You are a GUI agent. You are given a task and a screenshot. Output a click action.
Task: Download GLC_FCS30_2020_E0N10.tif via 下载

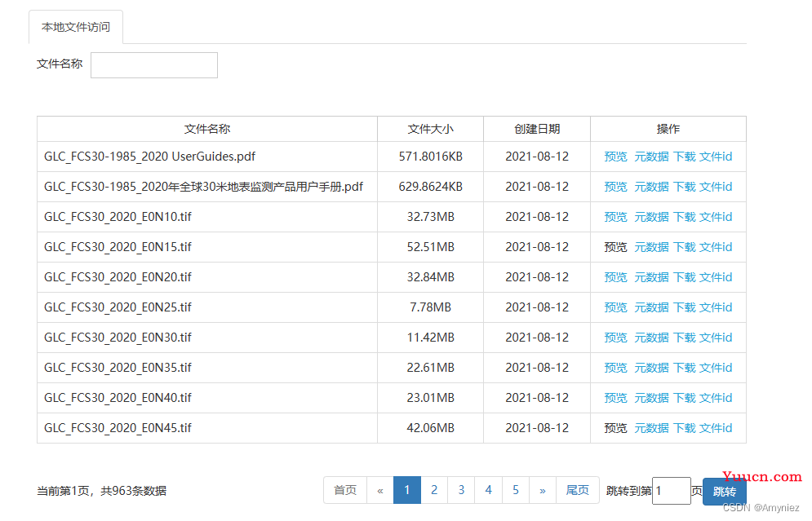685,217
